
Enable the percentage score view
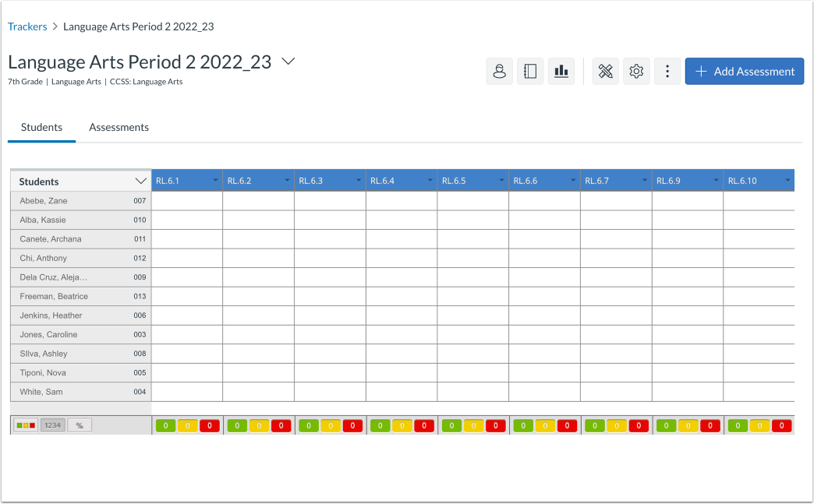[x=78, y=425]
